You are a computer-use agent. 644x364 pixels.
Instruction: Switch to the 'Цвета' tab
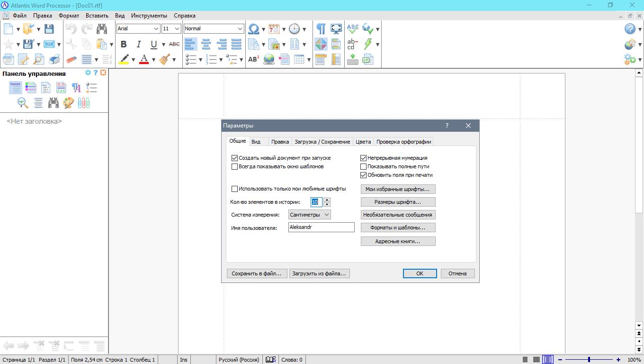(x=363, y=142)
